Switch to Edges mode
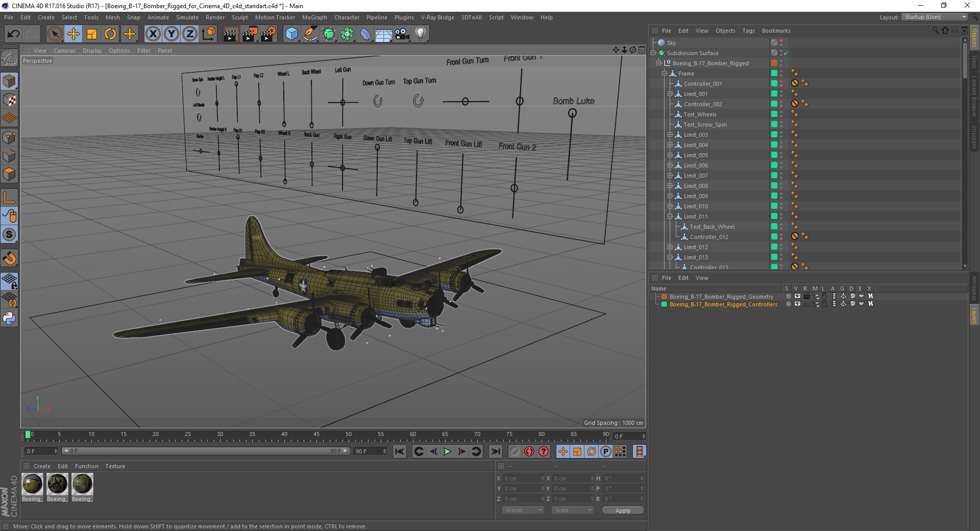The image size is (980, 531). 9,155
